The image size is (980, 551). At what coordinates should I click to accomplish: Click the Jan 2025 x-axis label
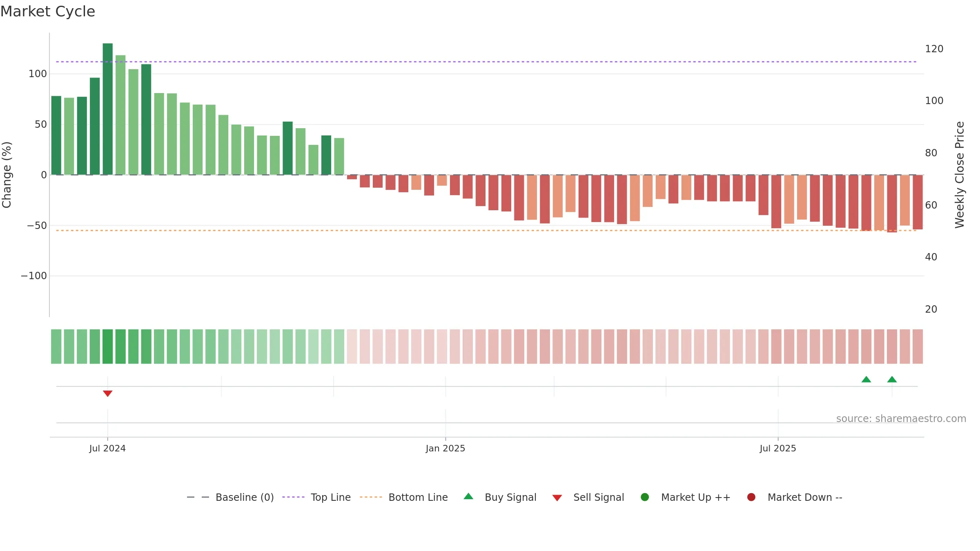click(445, 449)
